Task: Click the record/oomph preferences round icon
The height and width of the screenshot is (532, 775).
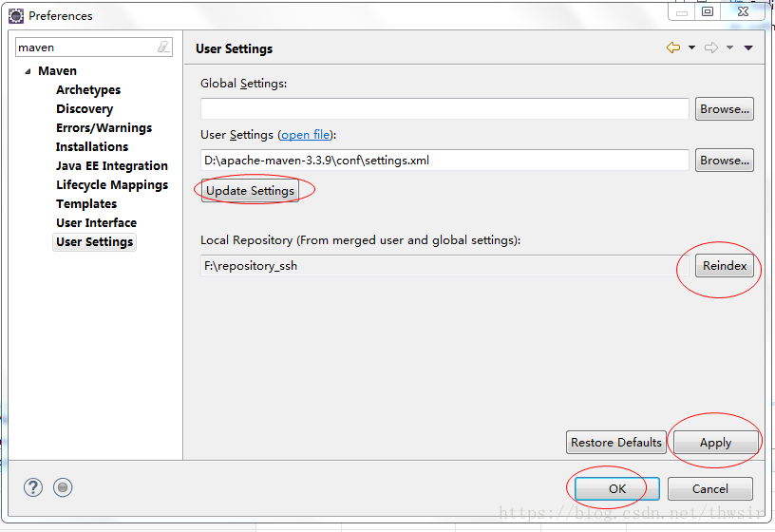Action: [x=63, y=487]
